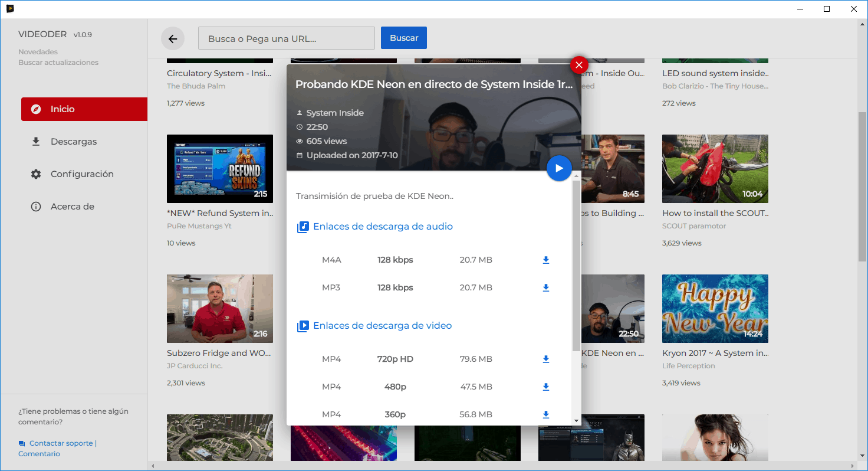
Task: Open the Descargas section
Action: tap(72, 141)
